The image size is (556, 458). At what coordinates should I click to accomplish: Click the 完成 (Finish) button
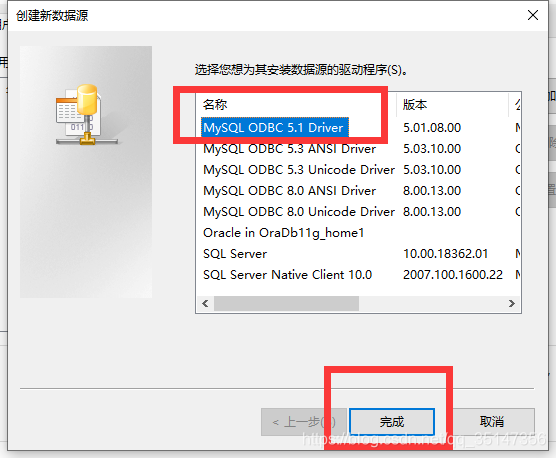pyautogui.click(x=392, y=421)
